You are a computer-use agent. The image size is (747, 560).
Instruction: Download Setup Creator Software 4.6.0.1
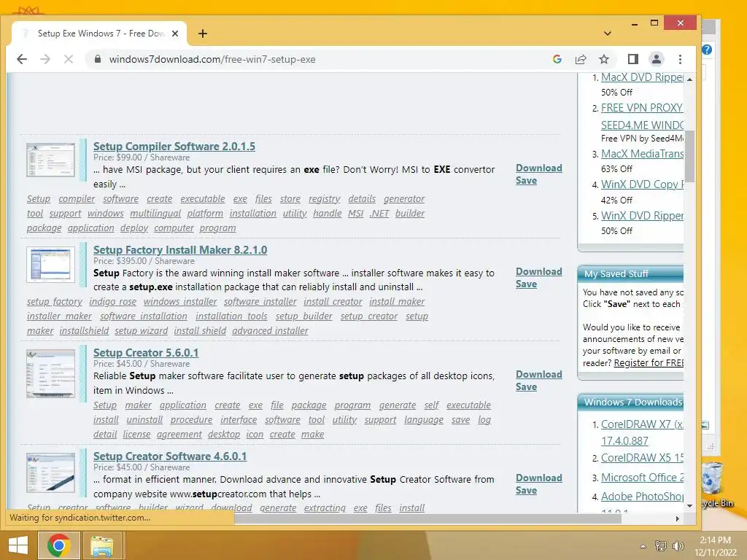(x=539, y=478)
